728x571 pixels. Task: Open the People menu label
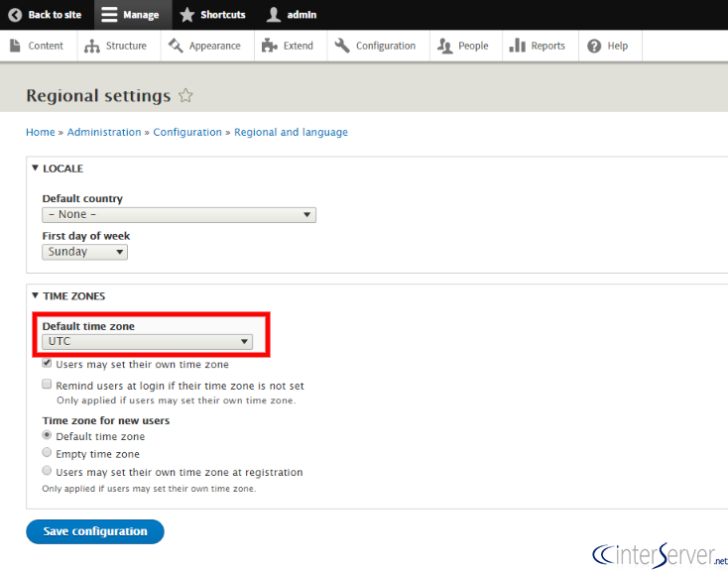473,46
